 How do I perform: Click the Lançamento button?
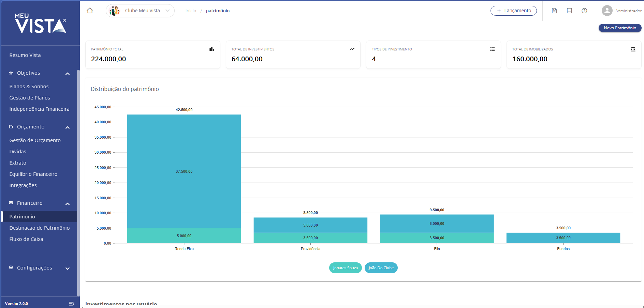pyautogui.click(x=513, y=11)
